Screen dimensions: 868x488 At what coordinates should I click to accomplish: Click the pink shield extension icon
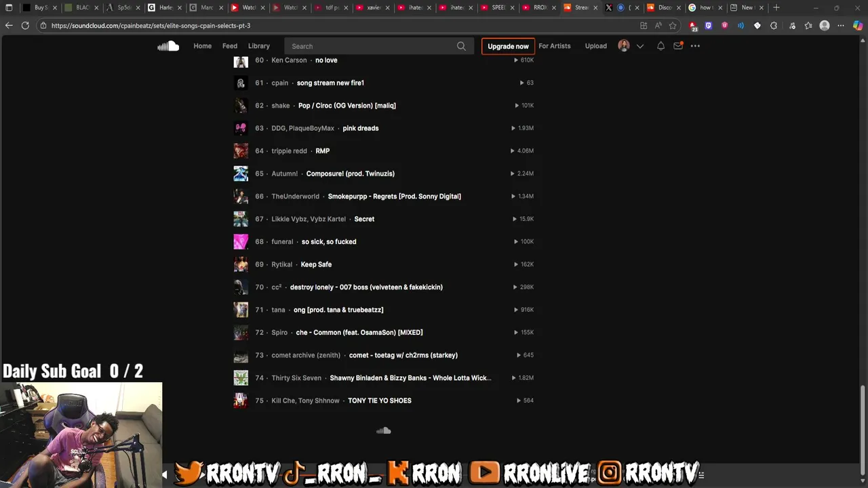click(x=725, y=25)
